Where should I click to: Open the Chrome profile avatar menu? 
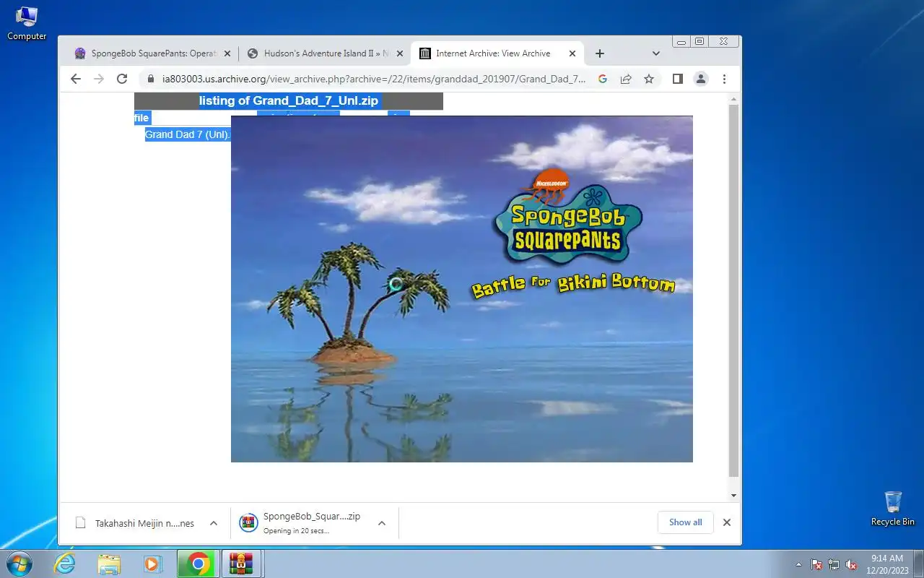click(x=701, y=79)
